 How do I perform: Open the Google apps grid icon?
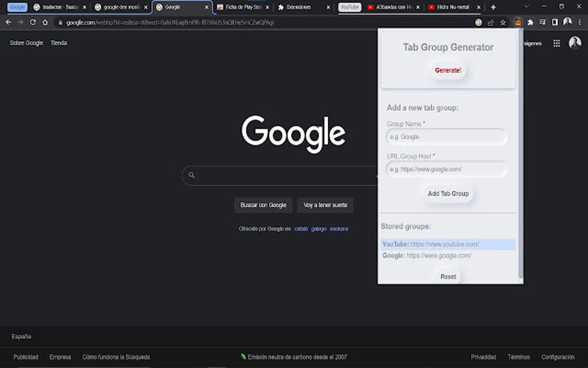(x=556, y=43)
